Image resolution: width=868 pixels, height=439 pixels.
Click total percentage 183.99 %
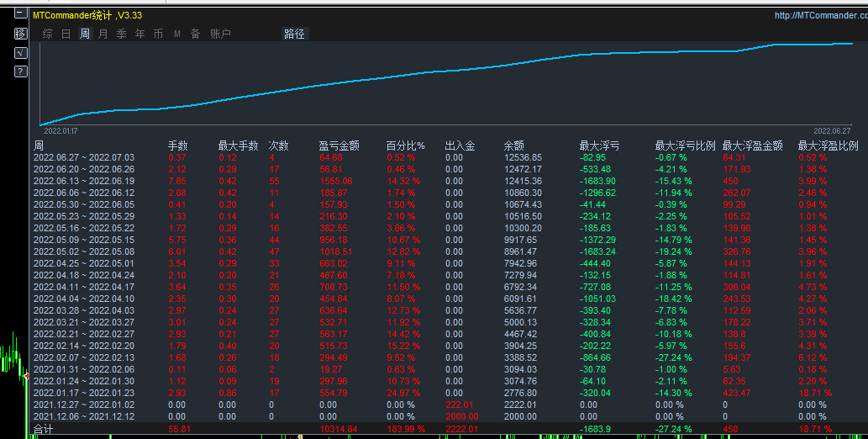tap(405, 429)
